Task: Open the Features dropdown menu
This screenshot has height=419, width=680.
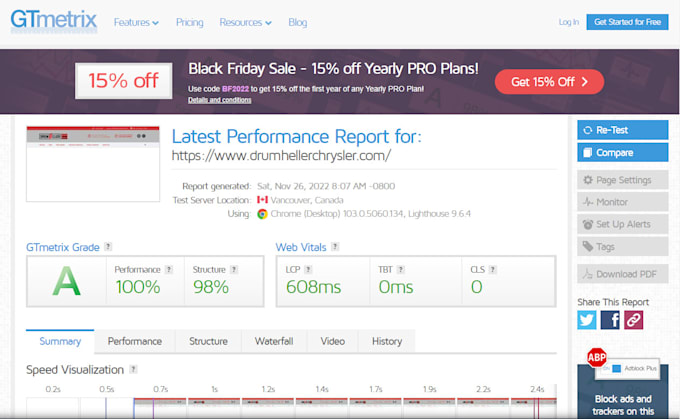Action: click(x=136, y=22)
